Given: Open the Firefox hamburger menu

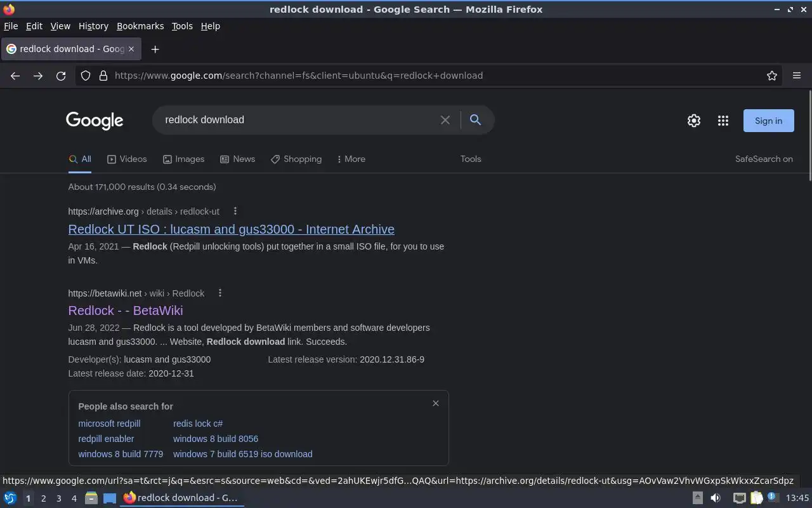Looking at the screenshot, I should pos(797,76).
